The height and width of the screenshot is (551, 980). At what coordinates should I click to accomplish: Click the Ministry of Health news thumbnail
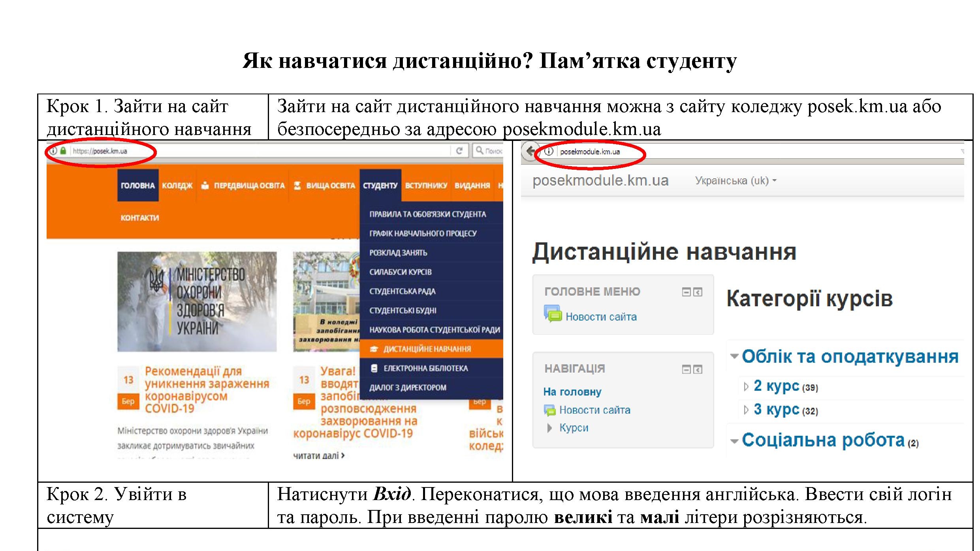click(197, 302)
